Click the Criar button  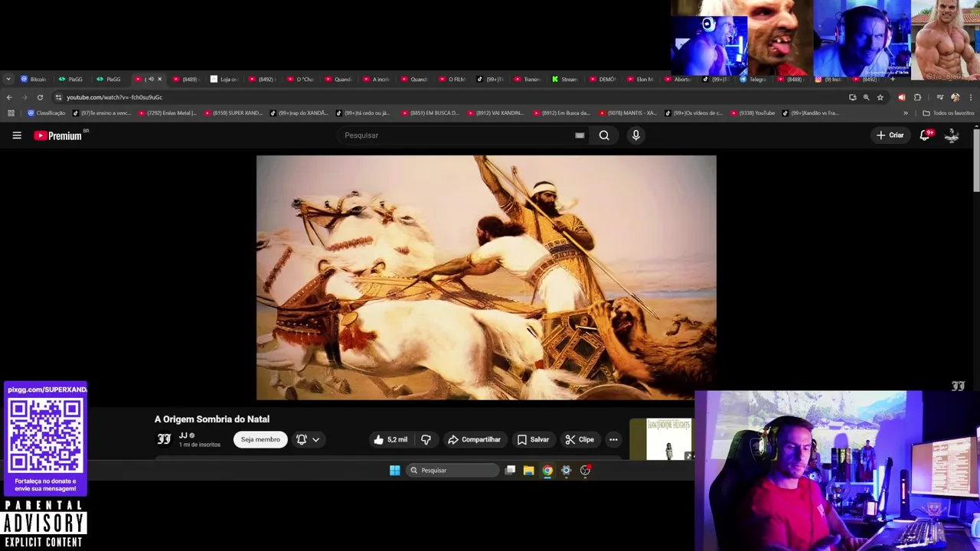(x=890, y=135)
